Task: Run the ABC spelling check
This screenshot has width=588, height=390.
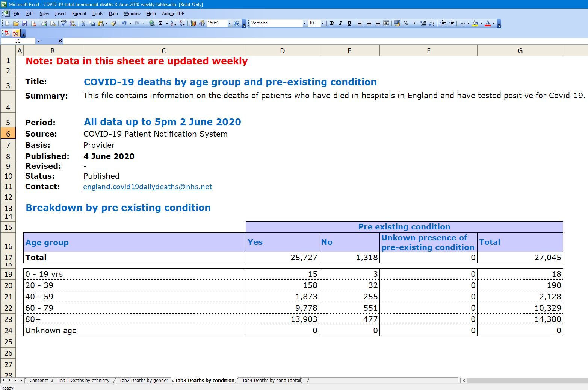Action: tap(63, 23)
